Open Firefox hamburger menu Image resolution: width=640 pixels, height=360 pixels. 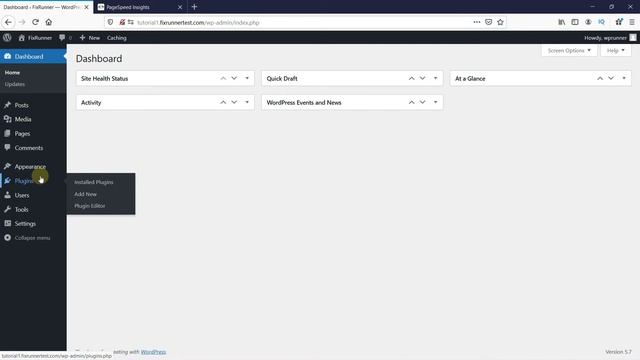point(632,22)
